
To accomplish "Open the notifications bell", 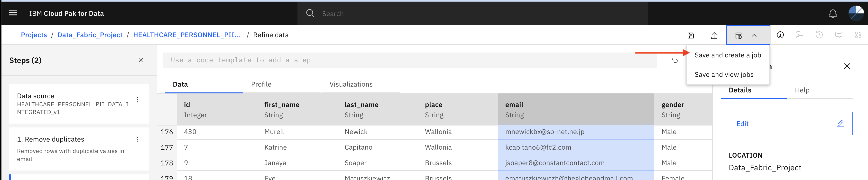I will click(833, 14).
